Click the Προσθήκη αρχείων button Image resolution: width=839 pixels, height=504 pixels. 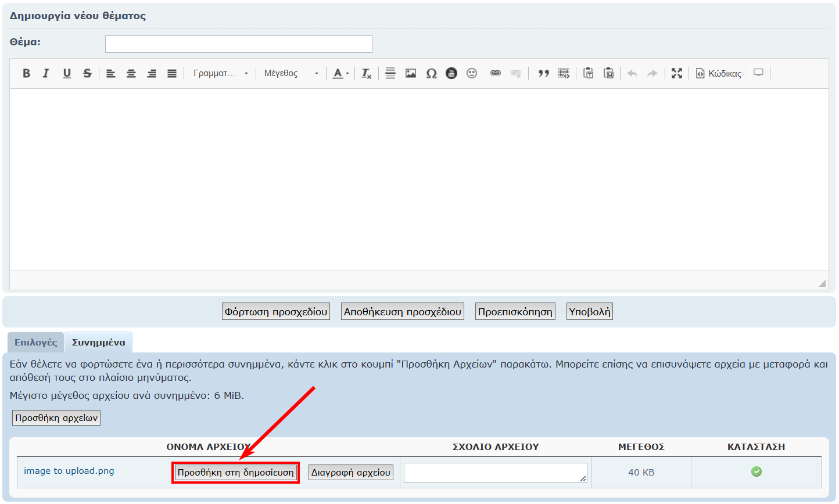click(56, 417)
